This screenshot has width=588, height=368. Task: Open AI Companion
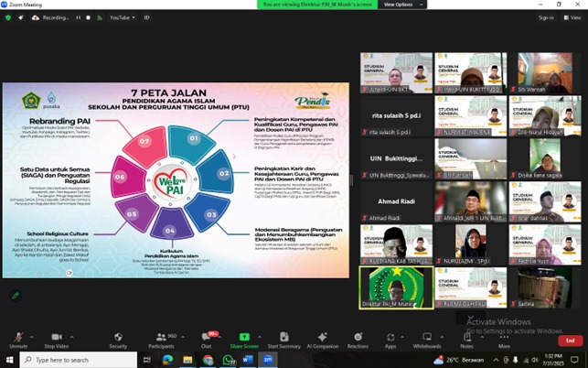pos(323,339)
